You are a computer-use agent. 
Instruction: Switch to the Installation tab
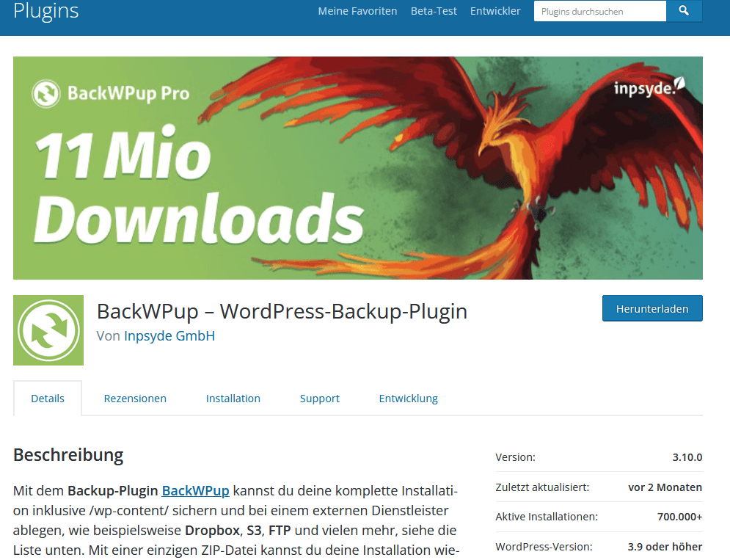pyautogui.click(x=233, y=399)
